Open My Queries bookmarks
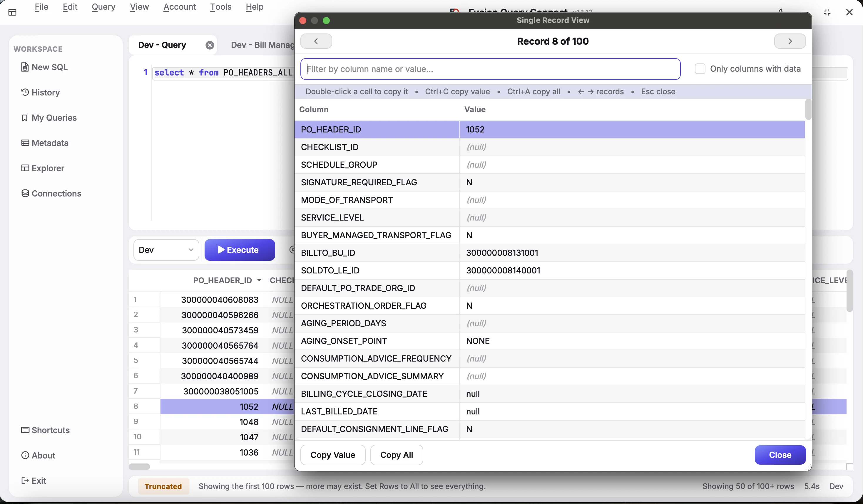This screenshot has width=863, height=504. (49, 118)
